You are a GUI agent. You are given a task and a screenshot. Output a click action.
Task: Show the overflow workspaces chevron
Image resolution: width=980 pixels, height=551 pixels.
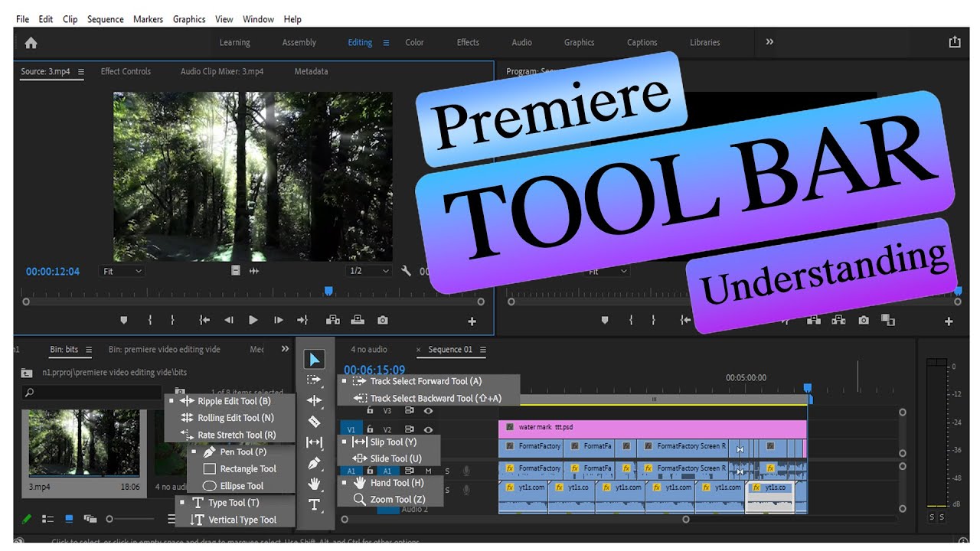point(769,42)
